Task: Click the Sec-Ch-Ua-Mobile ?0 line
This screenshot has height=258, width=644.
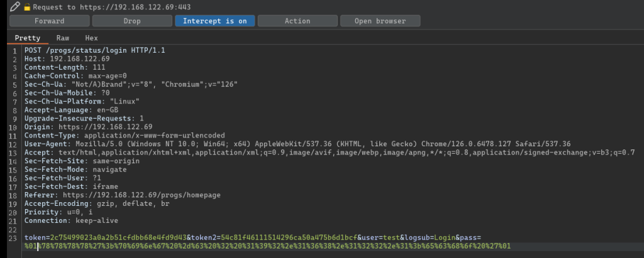Action: (x=67, y=93)
